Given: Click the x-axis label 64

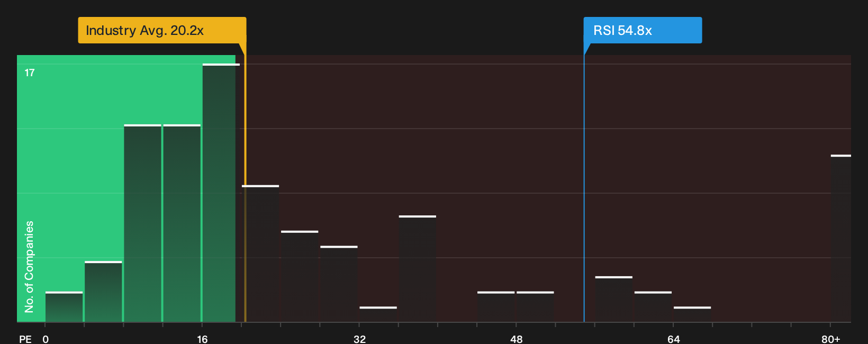Looking at the screenshot, I should coord(673,339).
